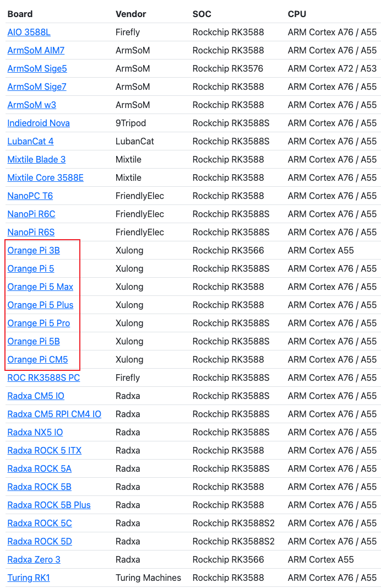This screenshot has height=588, width=381.
Task: Open the ArmSoM w3 link
Action: pos(32,105)
